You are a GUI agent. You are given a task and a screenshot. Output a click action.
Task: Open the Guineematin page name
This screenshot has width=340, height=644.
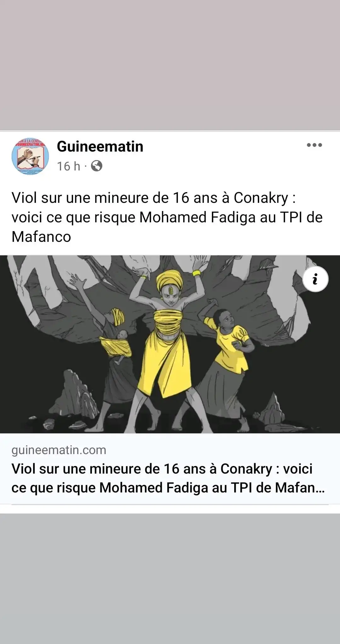pyautogui.click(x=100, y=147)
